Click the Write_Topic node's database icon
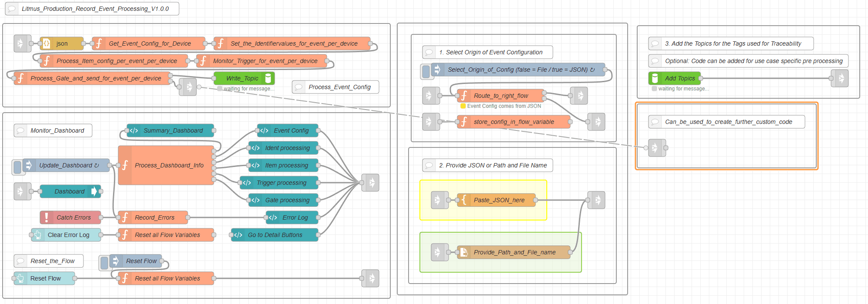The height and width of the screenshot is (304, 868). click(268, 78)
